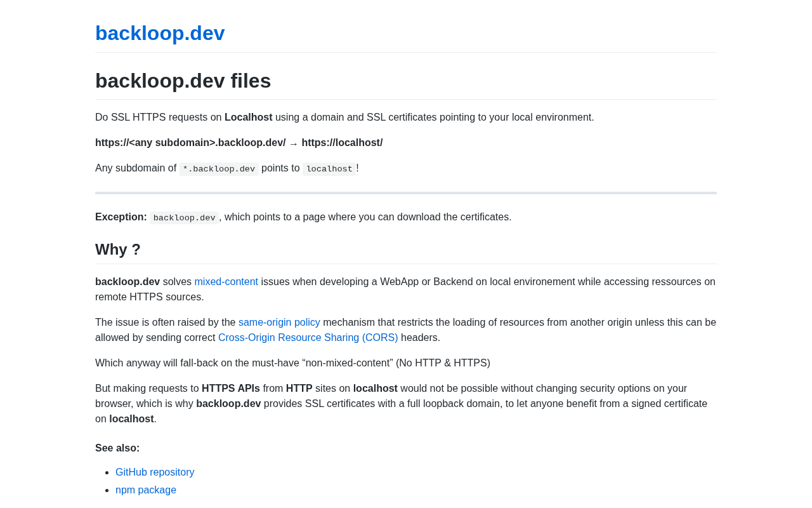Visit Cross-Origin Resource Sharing (CORS) link
Screen dimensions: 812x508
tap(308, 337)
